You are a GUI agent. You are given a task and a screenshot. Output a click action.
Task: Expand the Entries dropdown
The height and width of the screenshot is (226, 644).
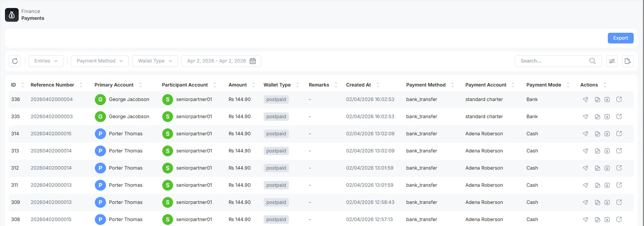tap(46, 61)
